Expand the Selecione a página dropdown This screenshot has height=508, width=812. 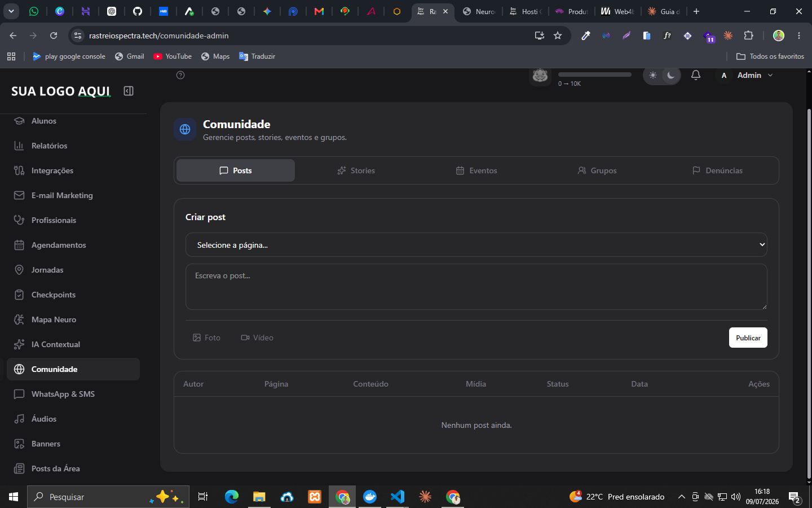(x=476, y=245)
